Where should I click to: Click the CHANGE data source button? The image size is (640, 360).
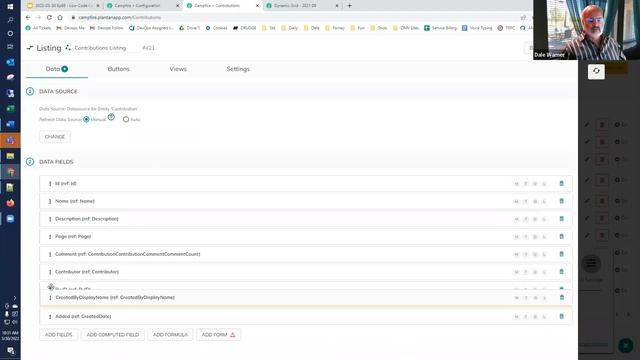pos(55,137)
